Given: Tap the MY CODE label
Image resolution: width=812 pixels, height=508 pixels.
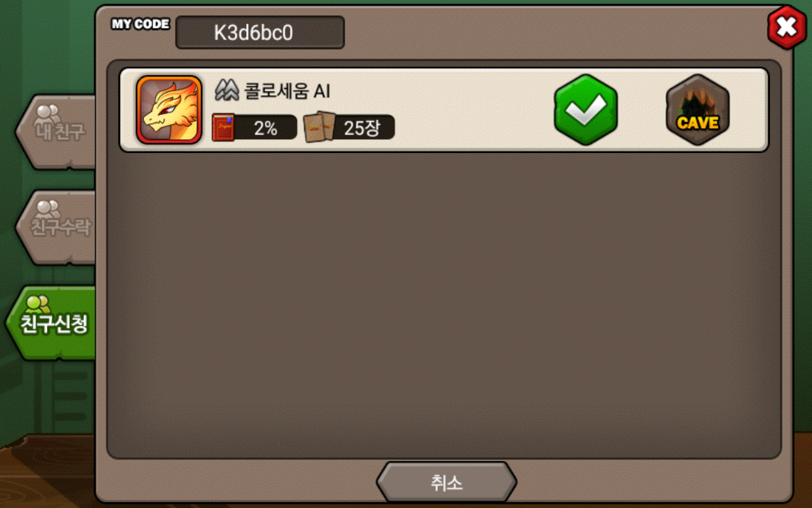Looking at the screenshot, I should [x=140, y=24].
